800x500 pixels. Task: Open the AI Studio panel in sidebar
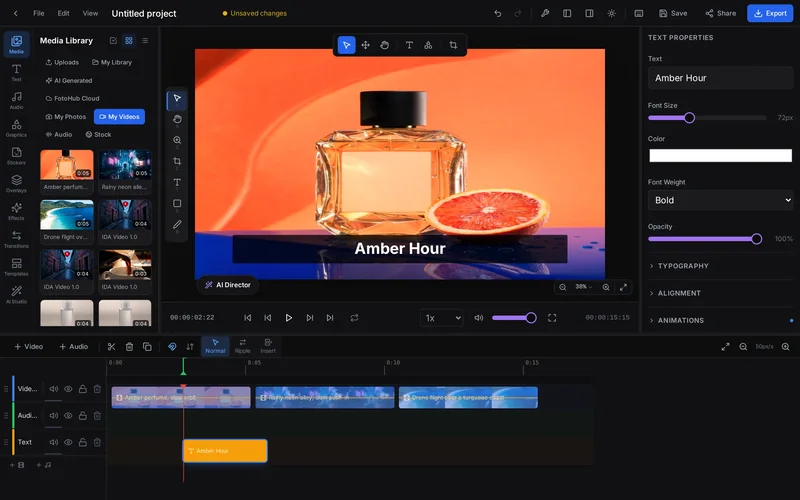point(16,294)
